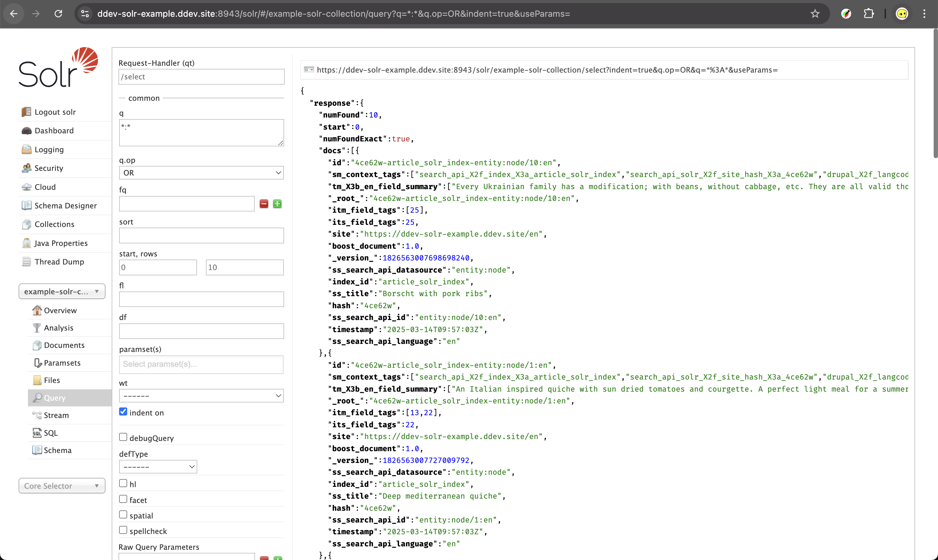The height and width of the screenshot is (560, 938).
Task: Click the green add fq filter icon
Action: 277,204
